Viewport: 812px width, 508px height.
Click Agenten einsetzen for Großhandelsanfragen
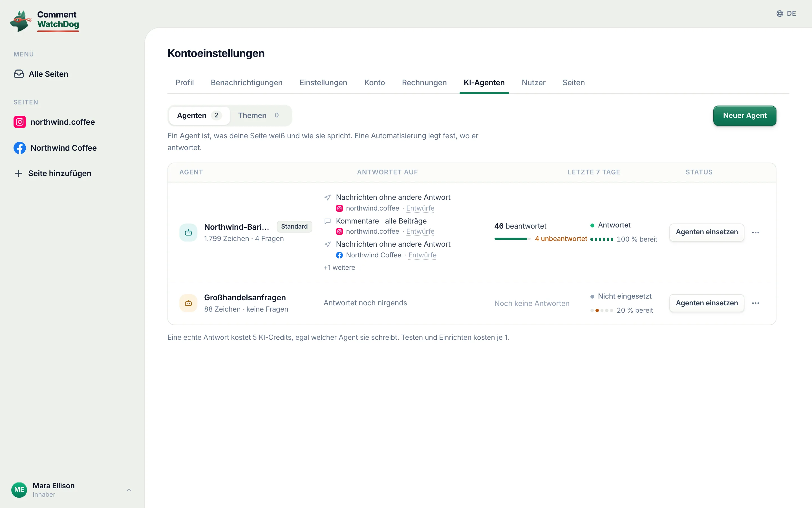point(707,303)
